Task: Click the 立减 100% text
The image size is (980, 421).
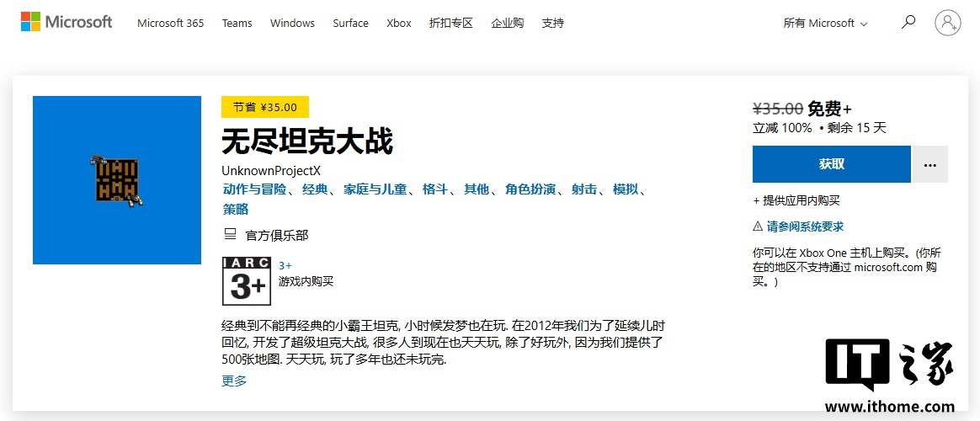Action: [x=782, y=128]
